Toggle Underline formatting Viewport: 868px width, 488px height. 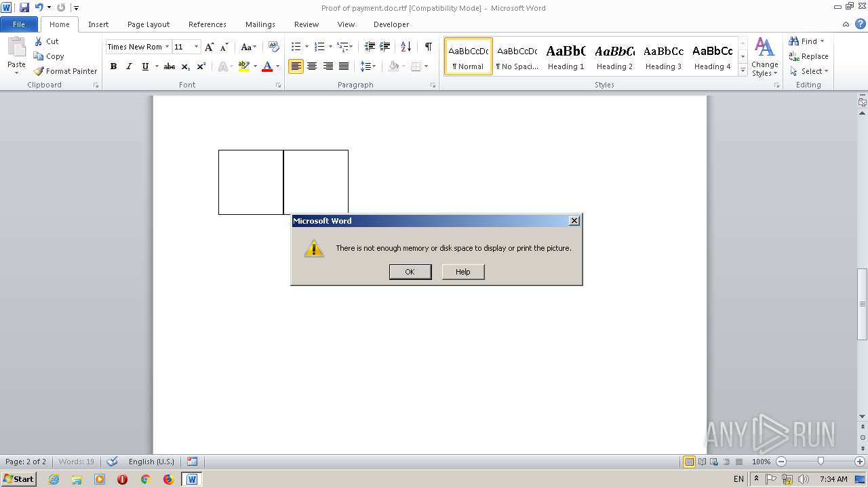coord(145,66)
